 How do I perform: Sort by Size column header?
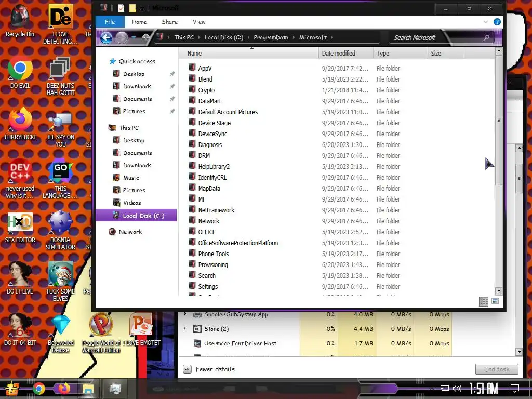point(445,54)
